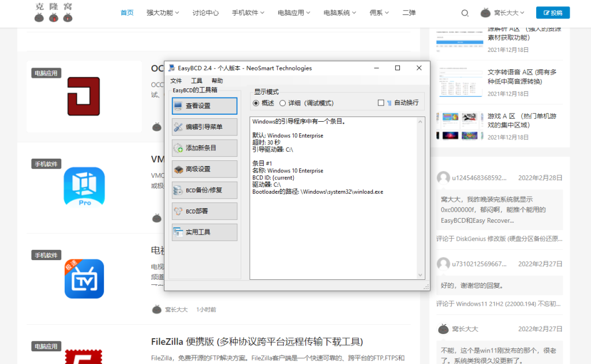Click author name 窝长大大 beside 1小时前
Screen dimensions: 591x364
click(x=176, y=309)
